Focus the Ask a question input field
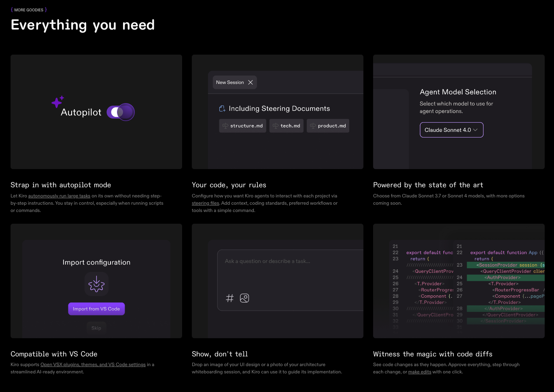 291,280
